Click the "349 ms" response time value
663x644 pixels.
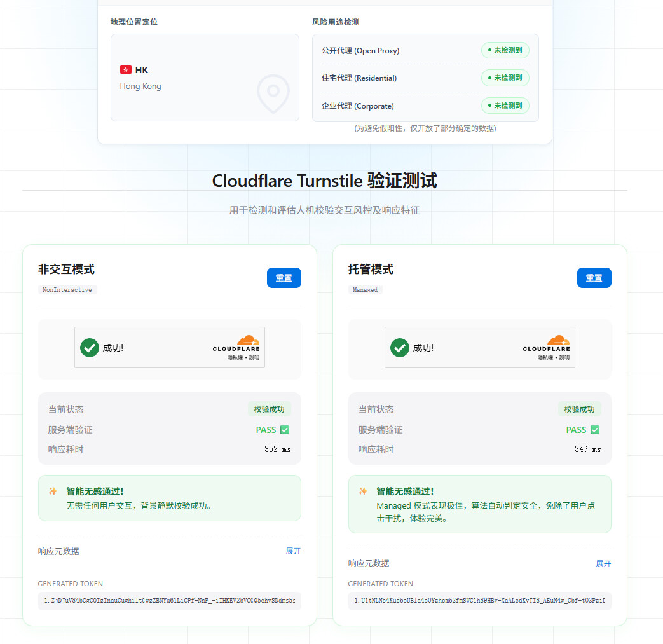point(587,449)
